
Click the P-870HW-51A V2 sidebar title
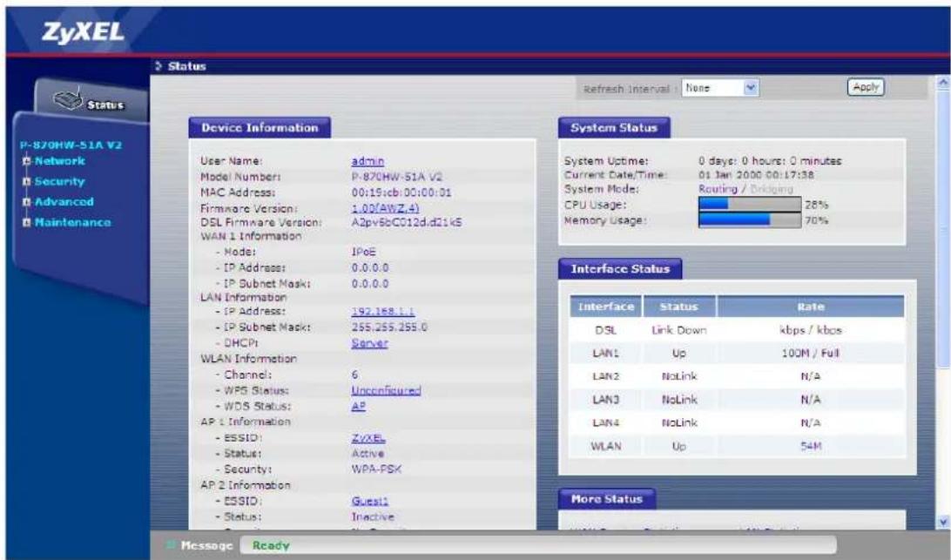[71, 145]
